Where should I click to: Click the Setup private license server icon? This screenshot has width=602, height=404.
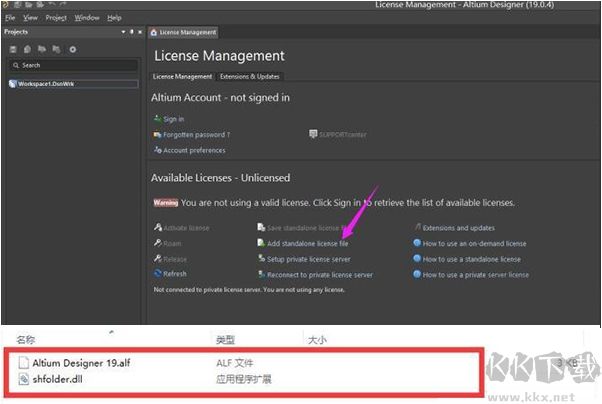point(261,258)
